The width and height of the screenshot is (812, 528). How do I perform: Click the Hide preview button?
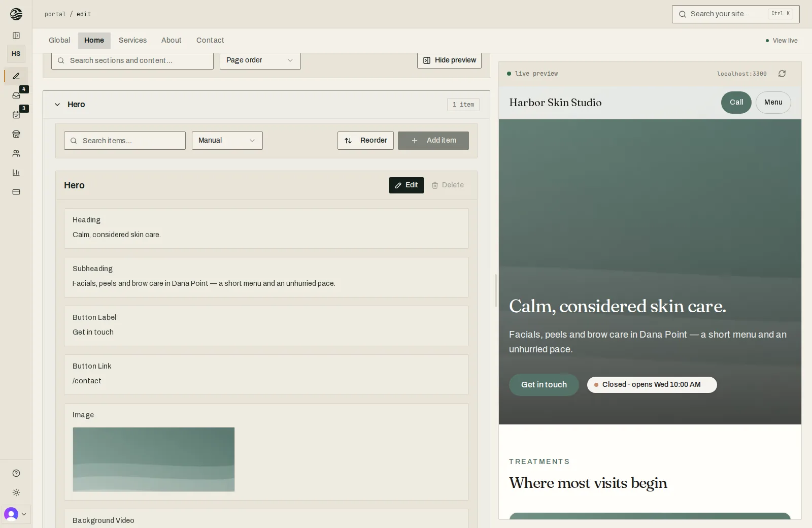pos(449,60)
